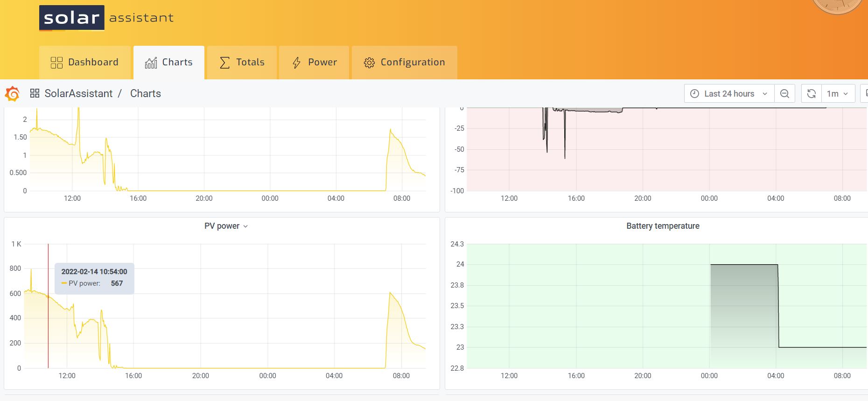Click the Grafana logo icon
The image size is (868, 401).
(x=12, y=94)
